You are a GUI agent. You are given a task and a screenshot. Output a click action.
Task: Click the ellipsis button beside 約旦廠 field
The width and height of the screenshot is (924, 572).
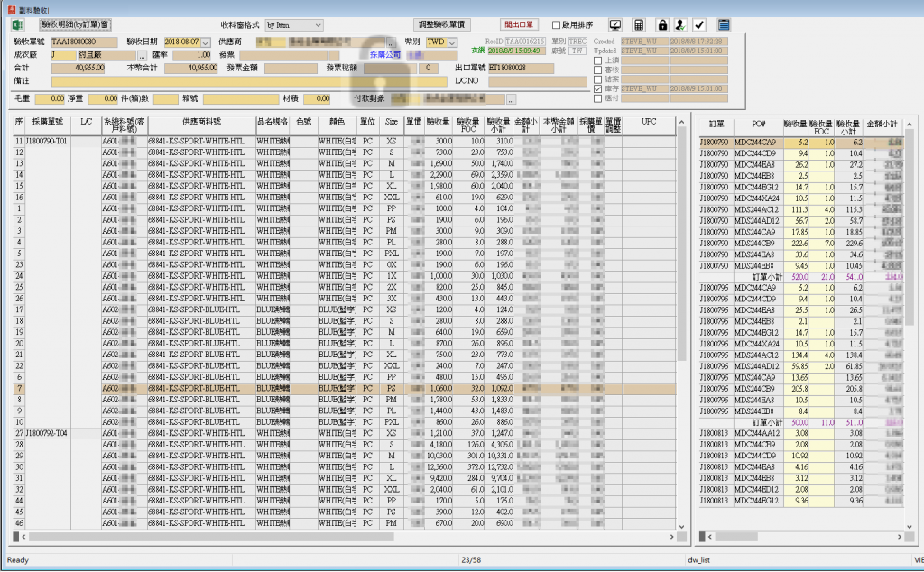(x=142, y=55)
